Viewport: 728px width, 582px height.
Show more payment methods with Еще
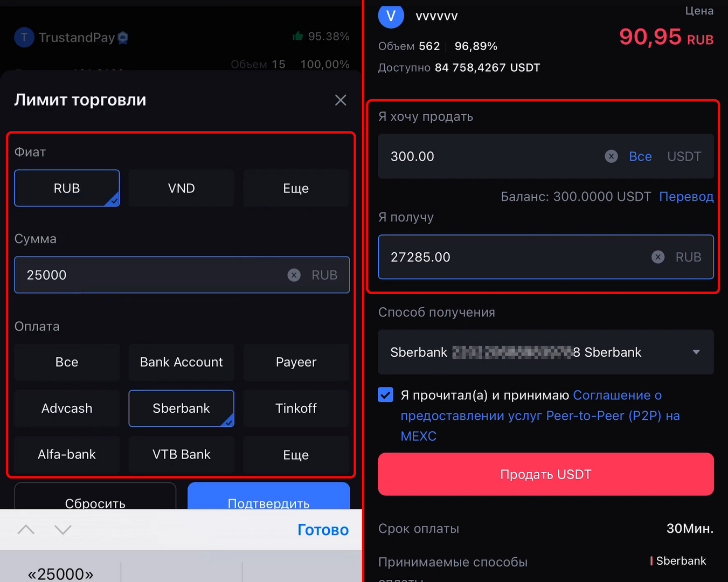point(296,455)
